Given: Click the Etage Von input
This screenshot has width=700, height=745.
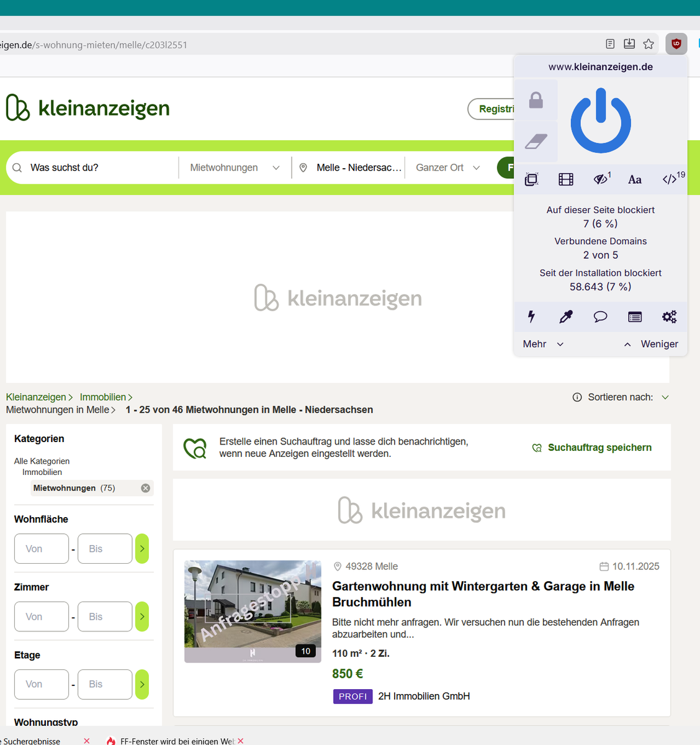Looking at the screenshot, I should click(42, 684).
